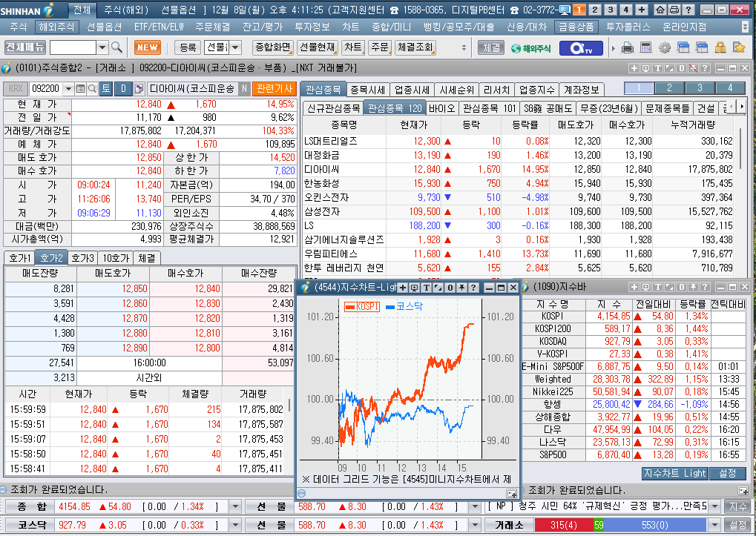Switch to the 호가1 tab
This screenshot has width=756, height=536.
coord(19,258)
